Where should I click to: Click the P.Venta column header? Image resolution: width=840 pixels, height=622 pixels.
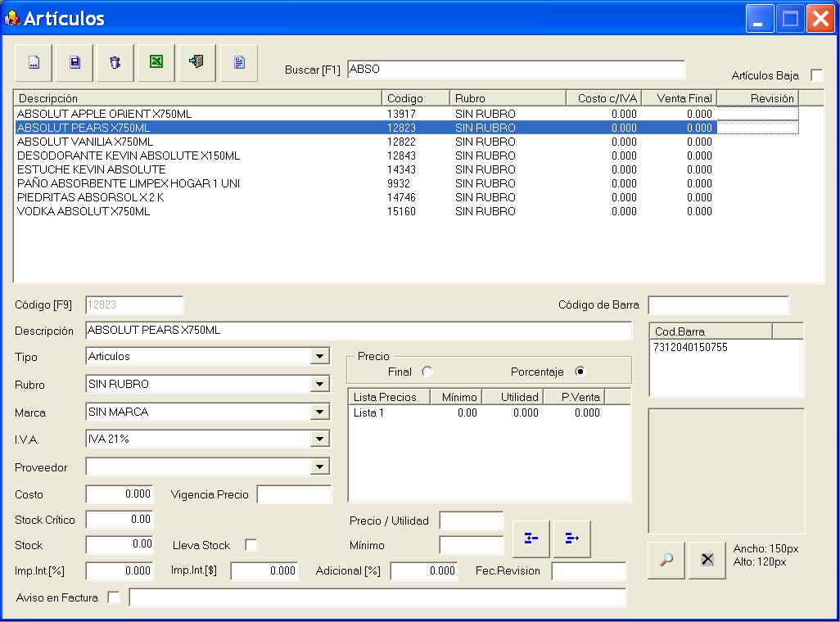(574, 397)
